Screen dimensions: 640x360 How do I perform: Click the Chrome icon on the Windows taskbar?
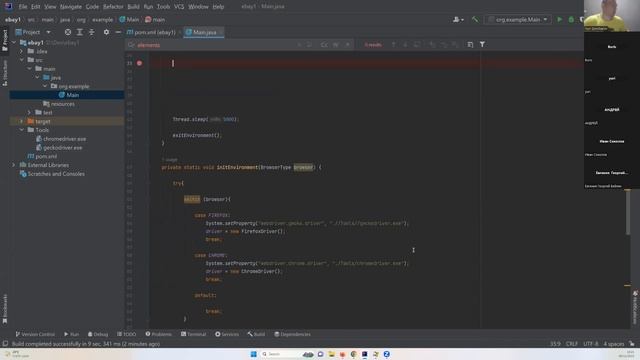[x=353, y=354]
